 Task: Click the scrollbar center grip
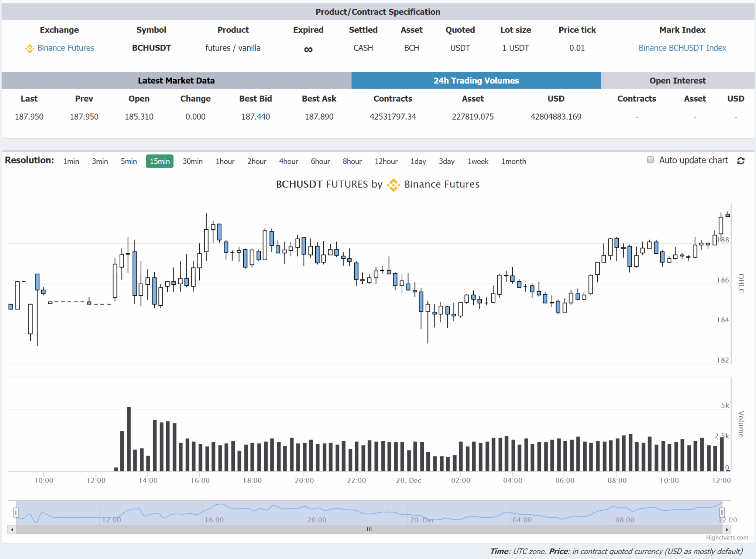coord(369,529)
